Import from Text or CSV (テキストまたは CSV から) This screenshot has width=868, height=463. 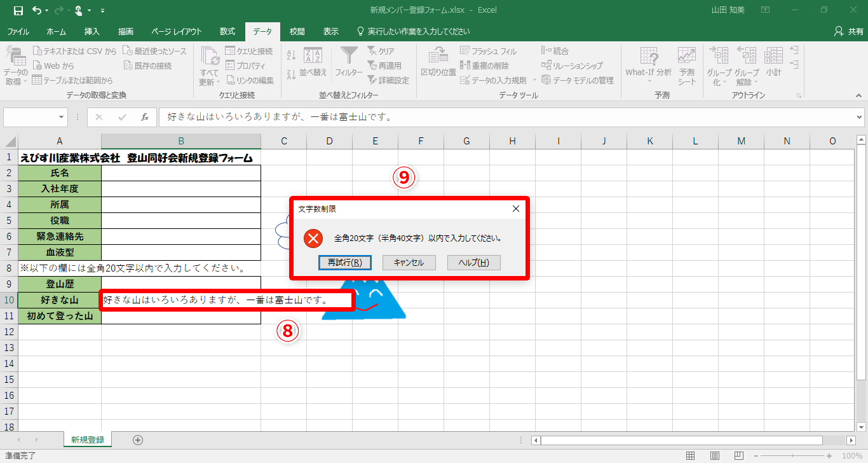tap(74, 51)
